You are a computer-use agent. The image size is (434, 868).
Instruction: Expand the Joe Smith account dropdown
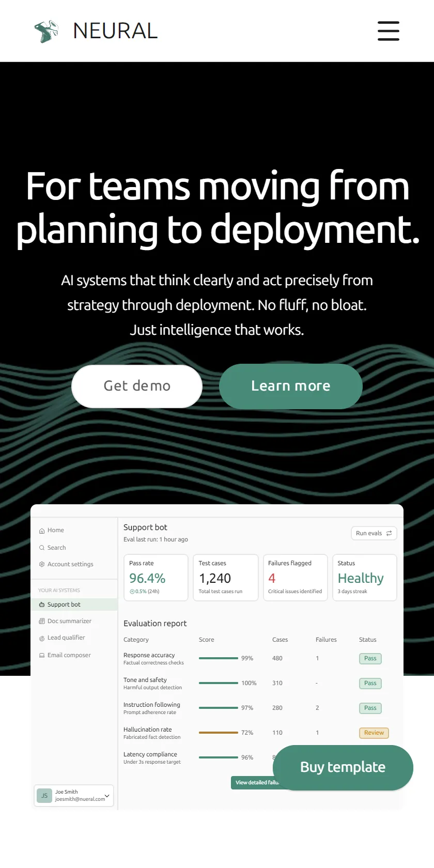(107, 796)
